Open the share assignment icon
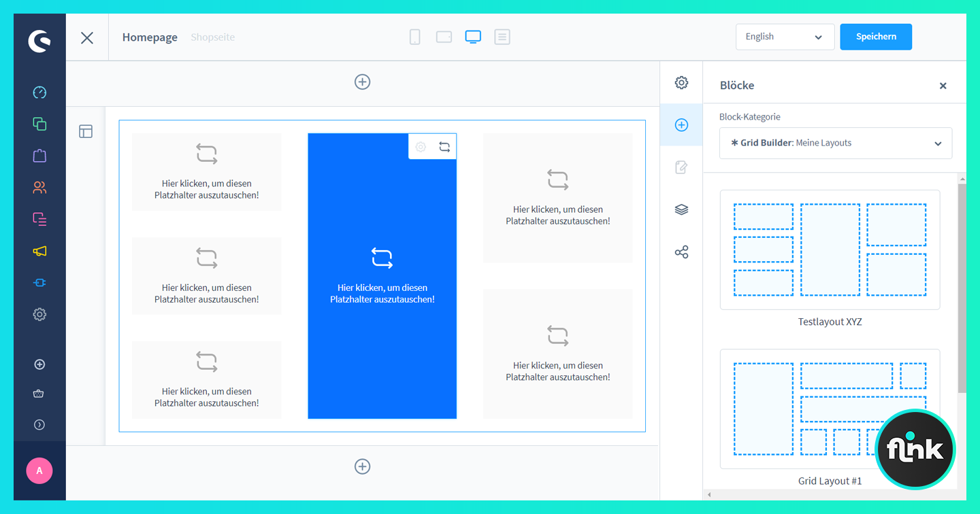Image resolution: width=980 pixels, height=514 pixels. point(681,252)
